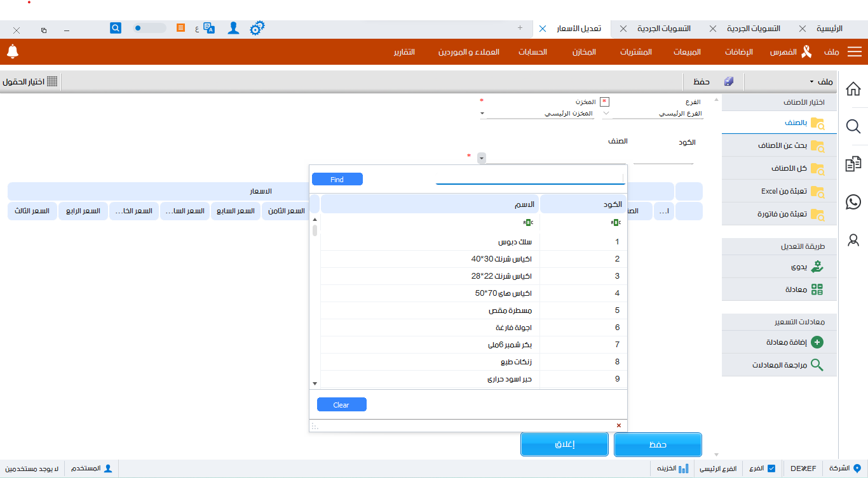Click the Find button
This screenshot has height=478, width=868.
tap(337, 180)
